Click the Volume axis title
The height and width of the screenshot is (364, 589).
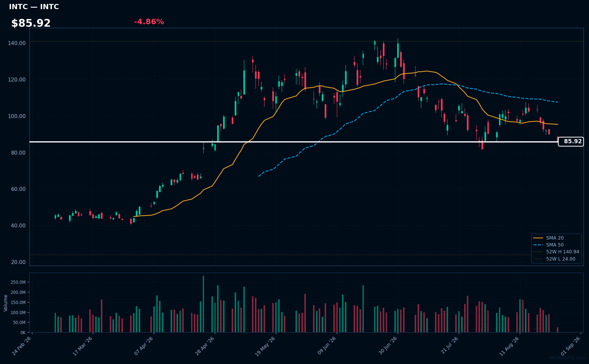tap(6, 303)
